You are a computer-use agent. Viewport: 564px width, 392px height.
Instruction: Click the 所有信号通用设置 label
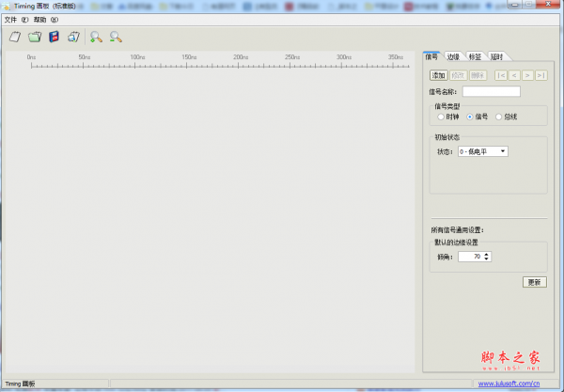point(458,230)
